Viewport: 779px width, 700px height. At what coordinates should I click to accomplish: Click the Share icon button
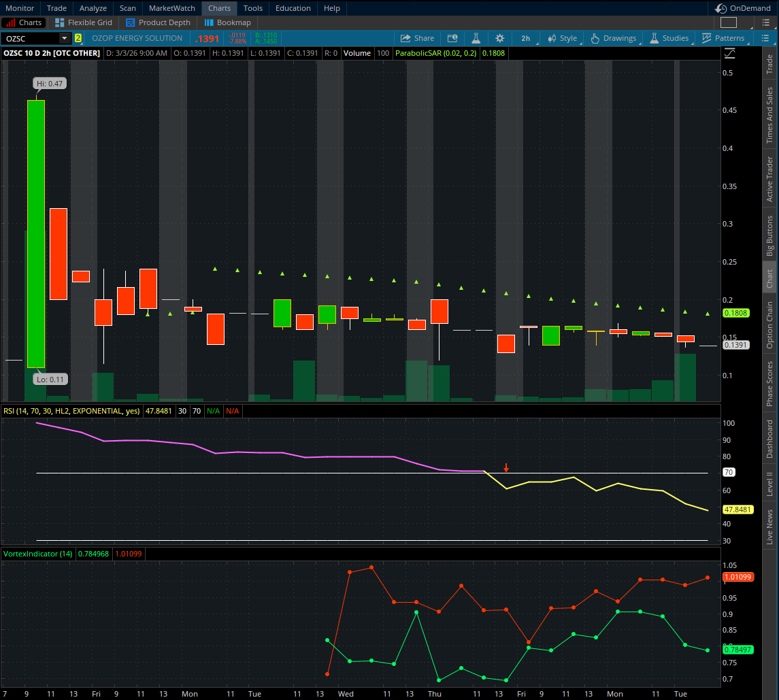click(x=417, y=38)
